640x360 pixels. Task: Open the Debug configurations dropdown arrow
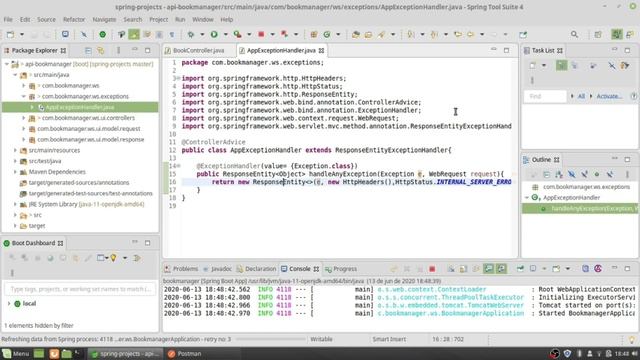tap(202, 35)
